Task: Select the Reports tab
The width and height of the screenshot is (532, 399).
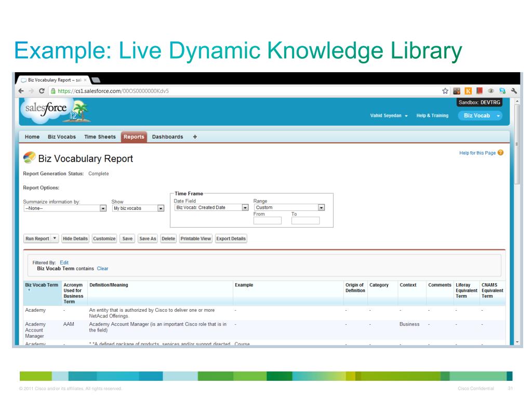Action: coord(134,137)
